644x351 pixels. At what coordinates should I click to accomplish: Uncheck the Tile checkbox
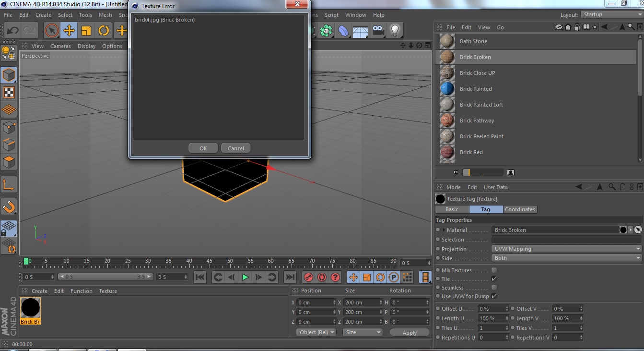pyautogui.click(x=494, y=279)
